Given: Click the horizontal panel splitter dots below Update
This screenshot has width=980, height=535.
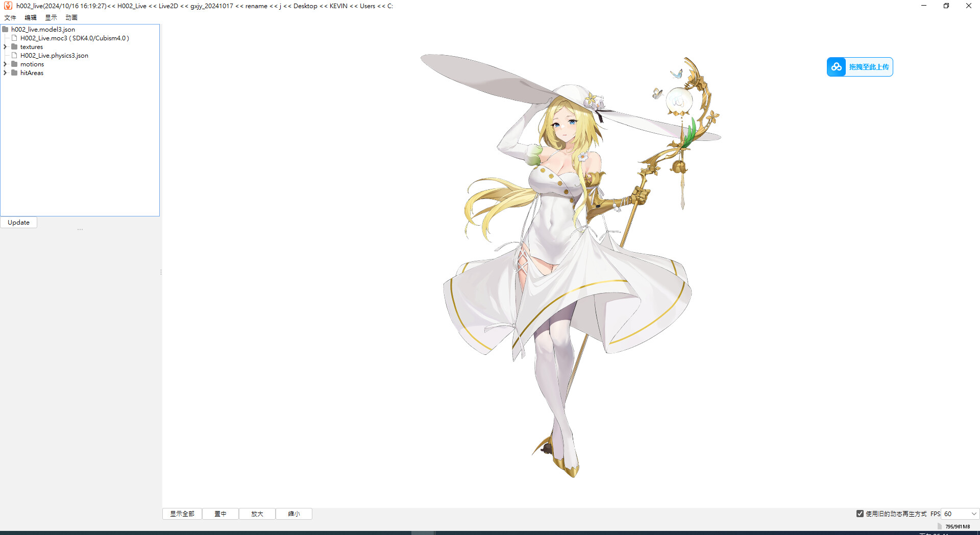Looking at the screenshot, I should point(80,230).
